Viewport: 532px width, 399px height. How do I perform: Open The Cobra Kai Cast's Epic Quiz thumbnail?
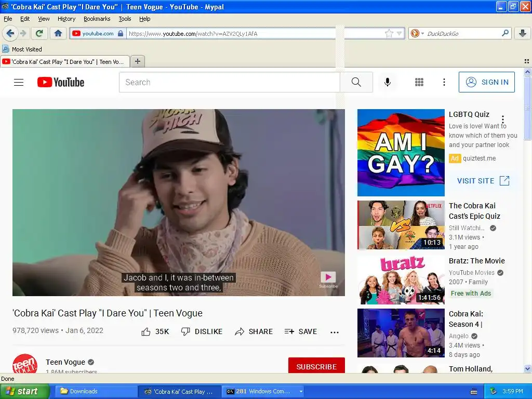click(401, 225)
